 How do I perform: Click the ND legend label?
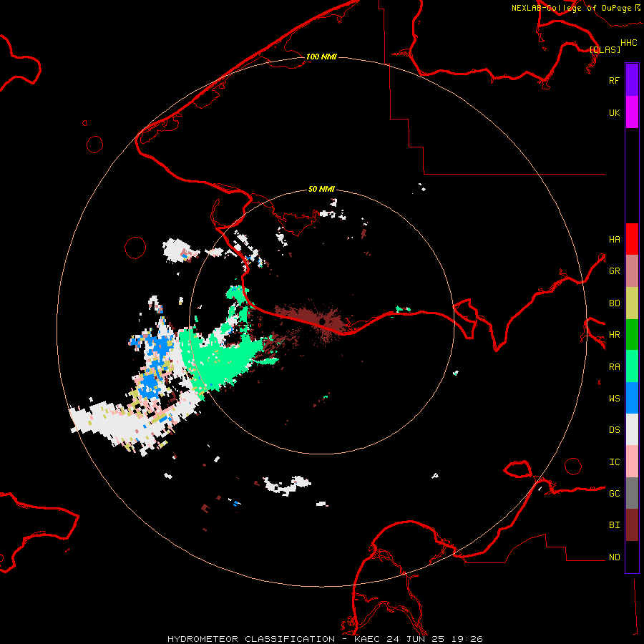pyautogui.click(x=614, y=557)
